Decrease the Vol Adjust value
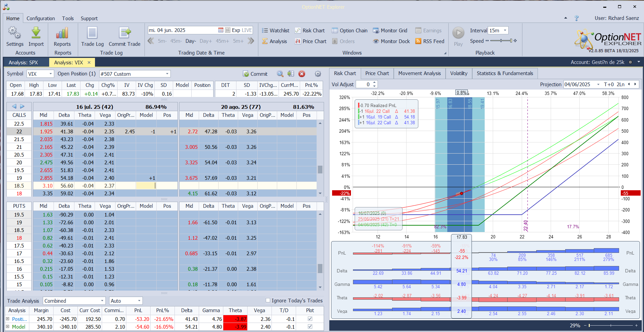Screen dimensions: 644x332 tap(375, 86)
